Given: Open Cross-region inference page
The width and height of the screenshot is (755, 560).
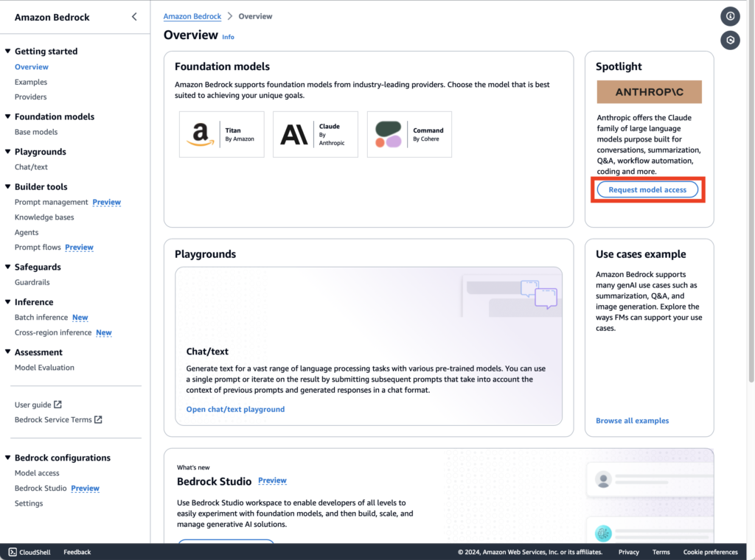Looking at the screenshot, I should point(53,332).
